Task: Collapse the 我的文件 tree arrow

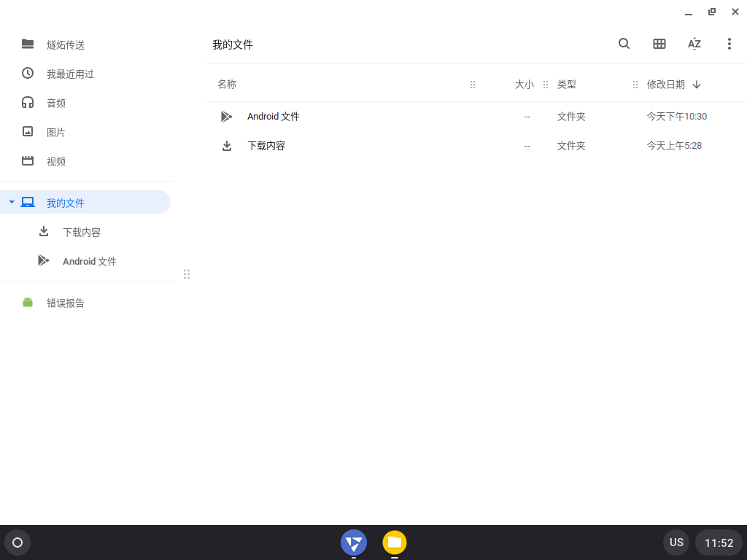Action: tap(12, 202)
